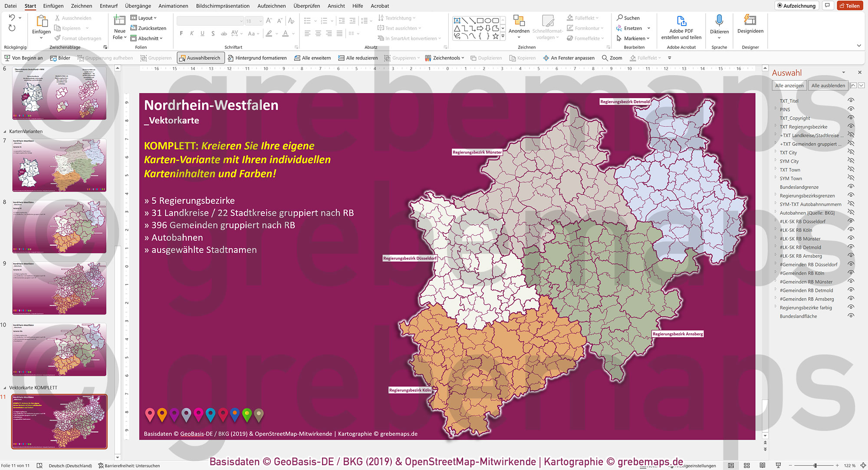
Task: Click the green Teilen button
Action: pyautogui.click(x=850, y=6)
